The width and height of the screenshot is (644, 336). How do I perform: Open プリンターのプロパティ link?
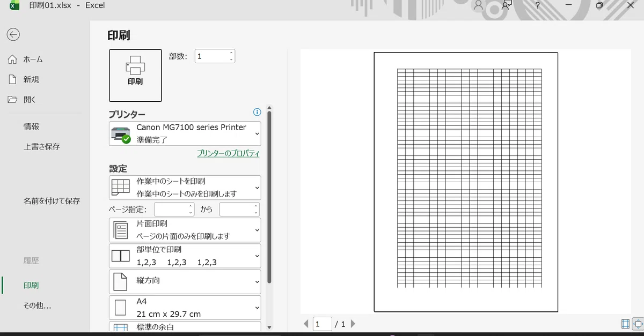click(x=228, y=153)
